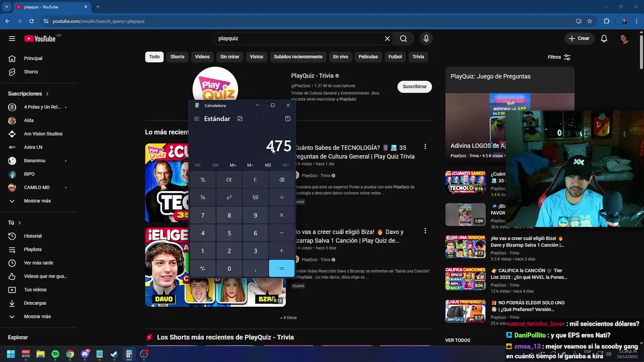Clear the YouTube search box with X
Screen dimensions: 644x362
[387, 38]
